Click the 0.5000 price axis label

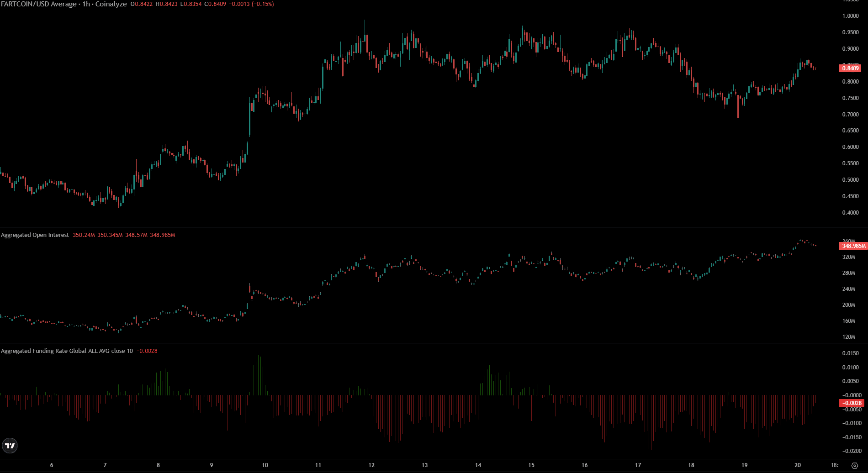pyautogui.click(x=850, y=180)
